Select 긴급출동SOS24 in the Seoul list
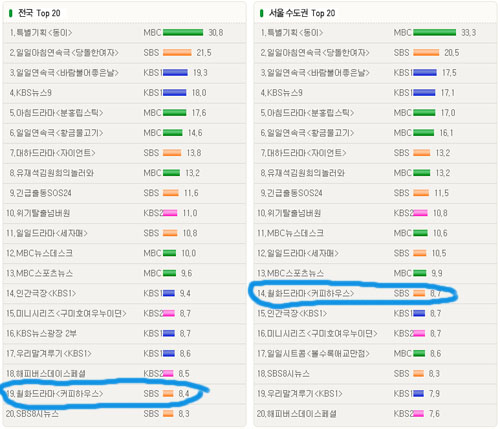This screenshot has height=429, width=500. 292,193
